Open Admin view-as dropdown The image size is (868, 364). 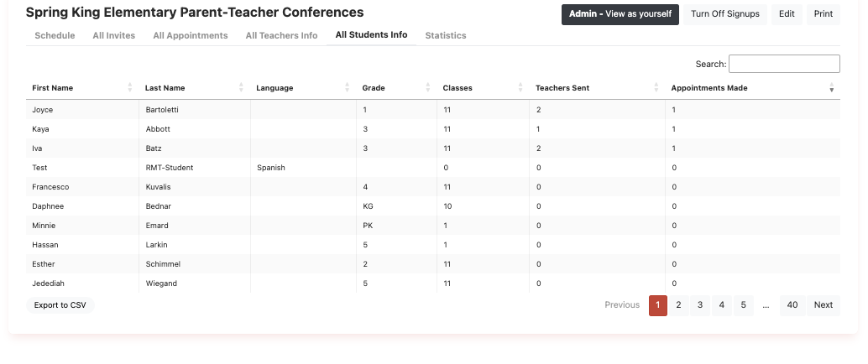tap(620, 14)
